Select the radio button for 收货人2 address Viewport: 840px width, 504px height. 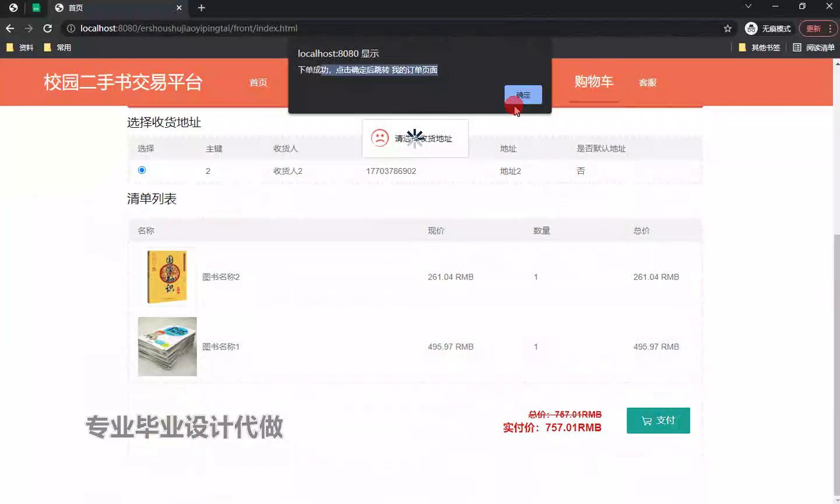141,170
